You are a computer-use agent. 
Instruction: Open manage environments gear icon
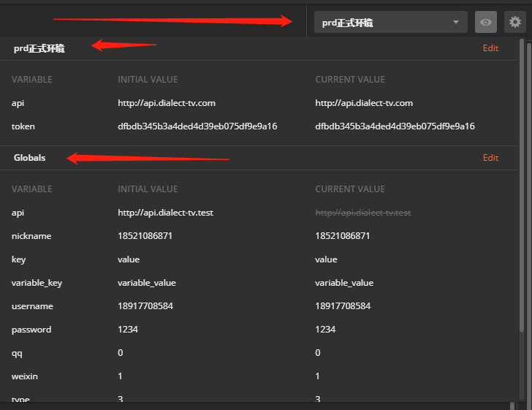pyautogui.click(x=514, y=22)
